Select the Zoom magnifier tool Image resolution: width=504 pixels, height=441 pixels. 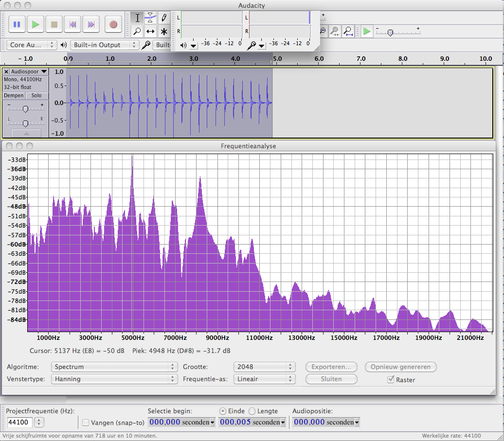[x=138, y=32]
